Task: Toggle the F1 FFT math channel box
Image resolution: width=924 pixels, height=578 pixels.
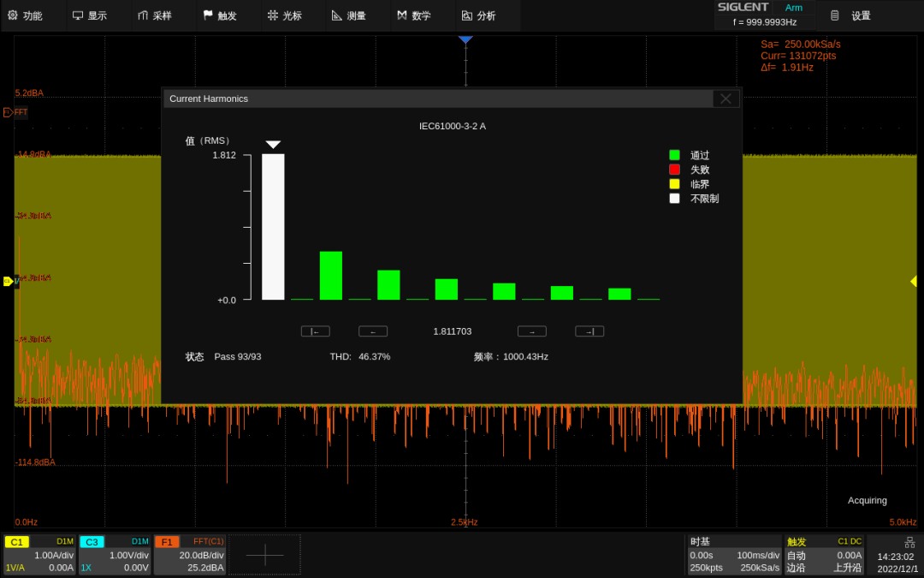Action: click(190, 554)
